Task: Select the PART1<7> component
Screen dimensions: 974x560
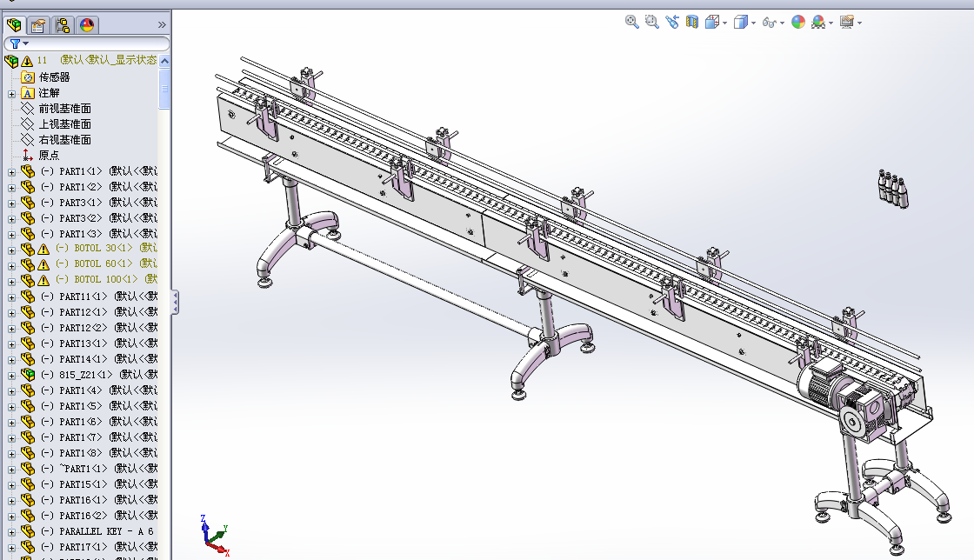Action: point(99,437)
